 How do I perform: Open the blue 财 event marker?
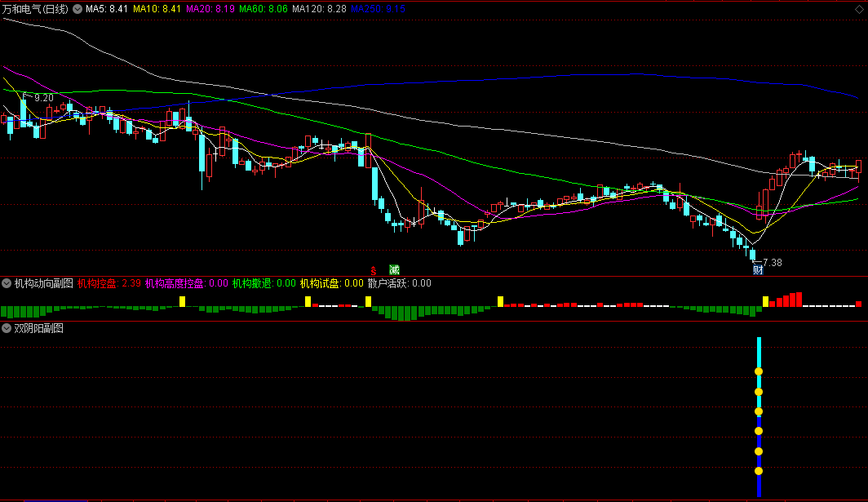[x=758, y=270]
